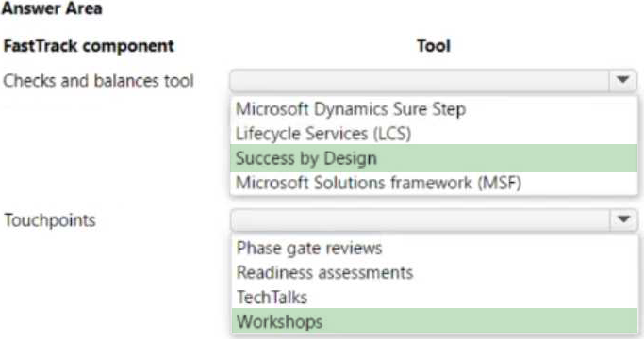Click the FastTrack component heading

(89, 46)
